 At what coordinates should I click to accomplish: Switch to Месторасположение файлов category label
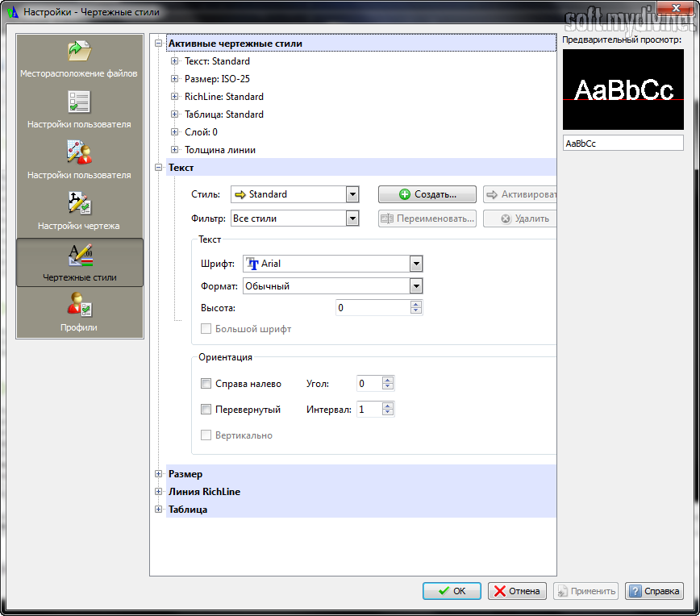click(x=78, y=73)
